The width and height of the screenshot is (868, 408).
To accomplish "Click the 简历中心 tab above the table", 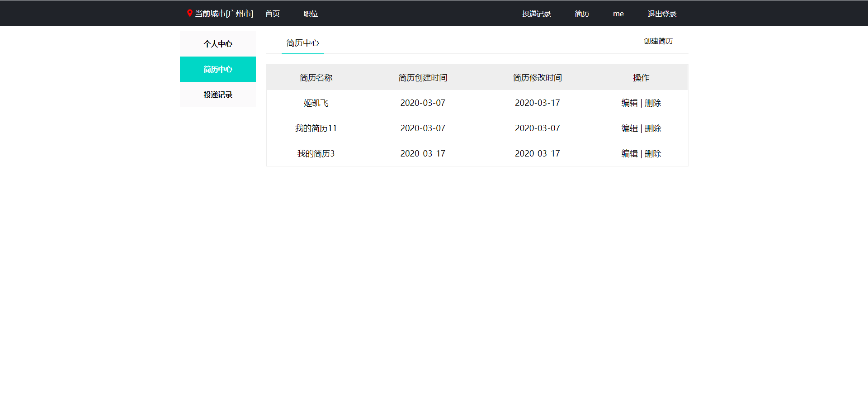I will click(x=303, y=43).
